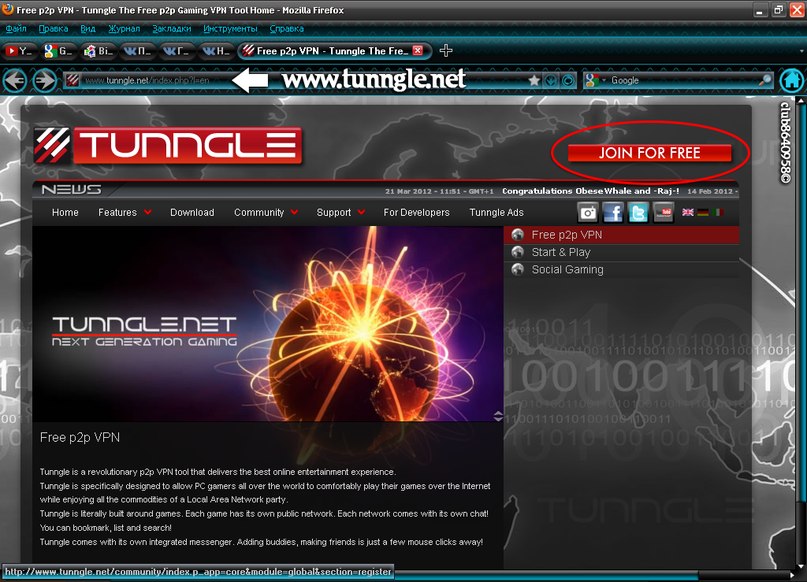The width and height of the screenshot is (807, 582).
Task: Switch site language with the Italian flag
Action: pyautogui.click(x=718, y=212)
